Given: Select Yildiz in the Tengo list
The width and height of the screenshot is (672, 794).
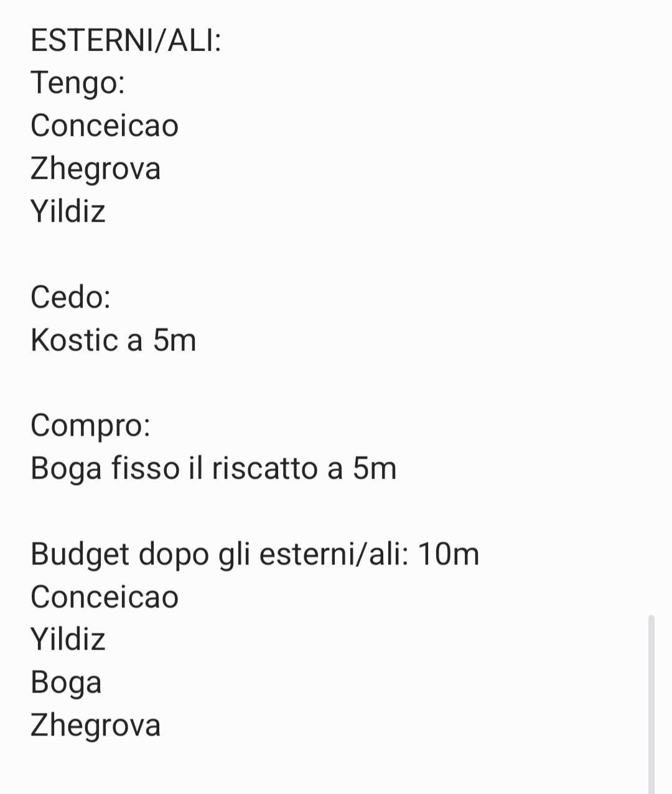Looking at the screenshot, I should 68,212.
